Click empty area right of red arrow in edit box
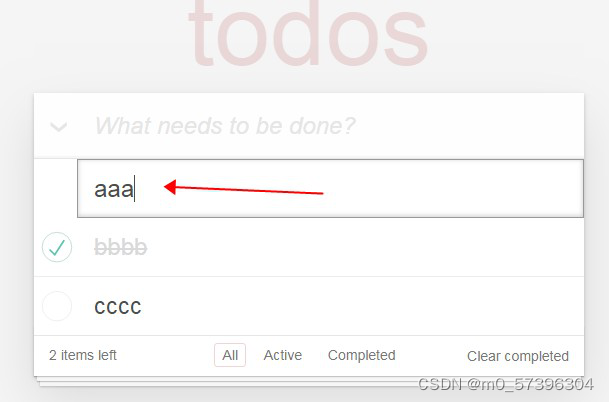Viewport: 609px width, 402px height. click(x=451, y=188)
